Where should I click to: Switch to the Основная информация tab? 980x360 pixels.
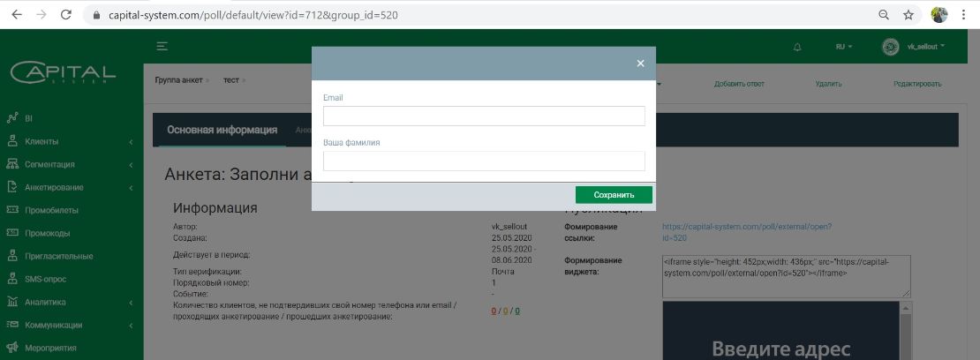(x=222, y=130)
